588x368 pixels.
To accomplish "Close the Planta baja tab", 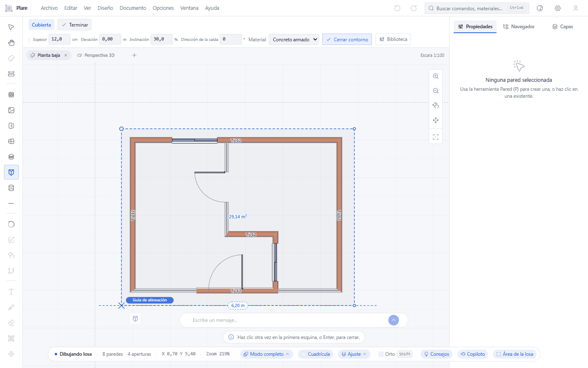I will (x=66, y=55).
